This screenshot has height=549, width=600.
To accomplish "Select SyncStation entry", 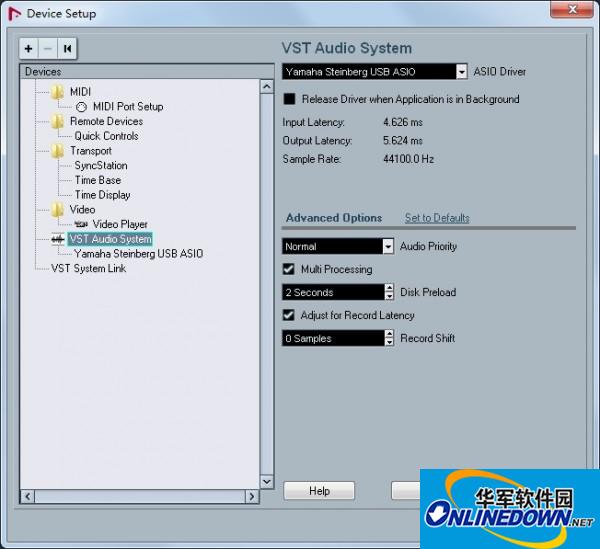I will click(101, 166).
